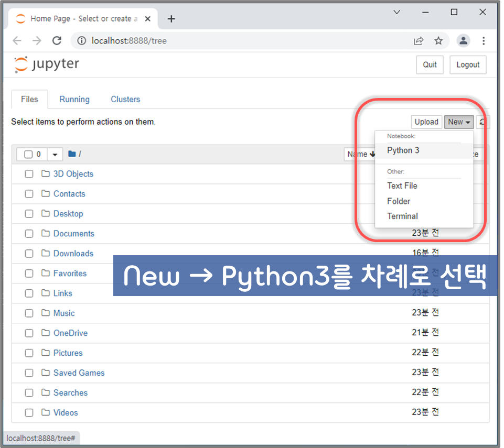Open the OneDrive folder link
Image resolution: width=504 pixels, height=448 pixels.
pyautogui.click(x=70, y=333)
